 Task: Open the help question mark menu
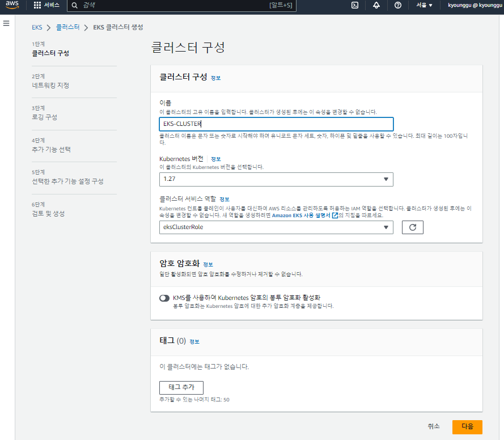coord(398,5)
